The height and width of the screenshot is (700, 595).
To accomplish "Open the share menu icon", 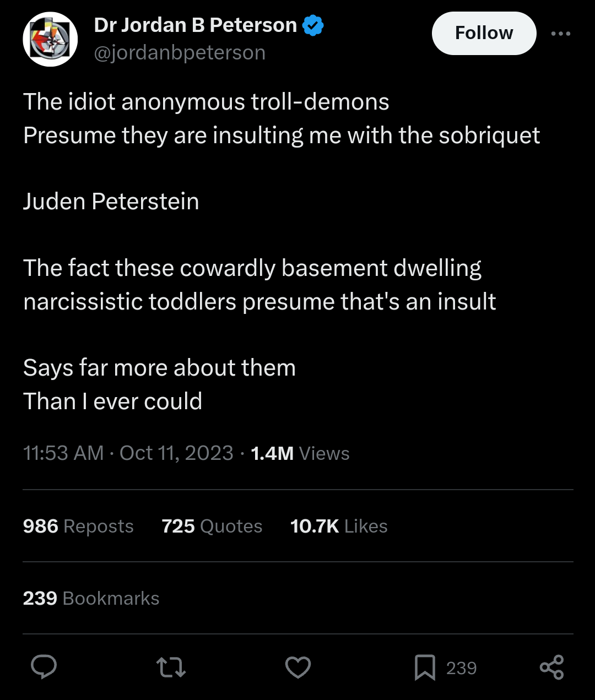I will 551,667.
